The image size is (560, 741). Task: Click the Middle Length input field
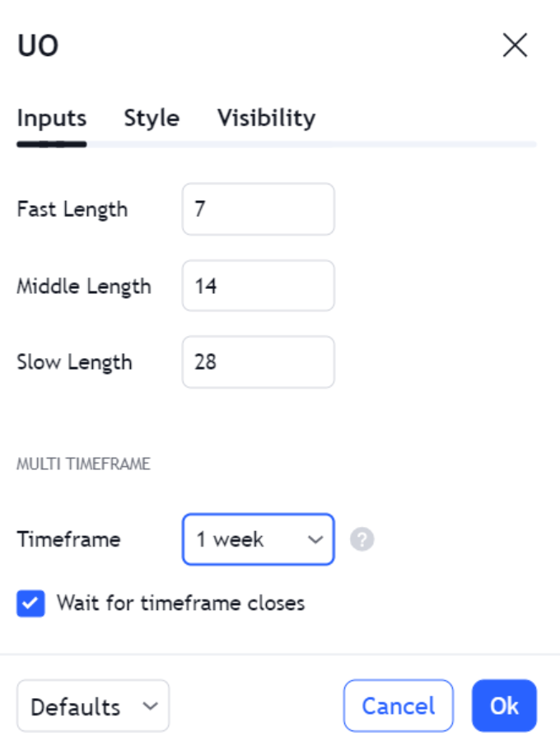pyautogui.click(x=258, y=287)
